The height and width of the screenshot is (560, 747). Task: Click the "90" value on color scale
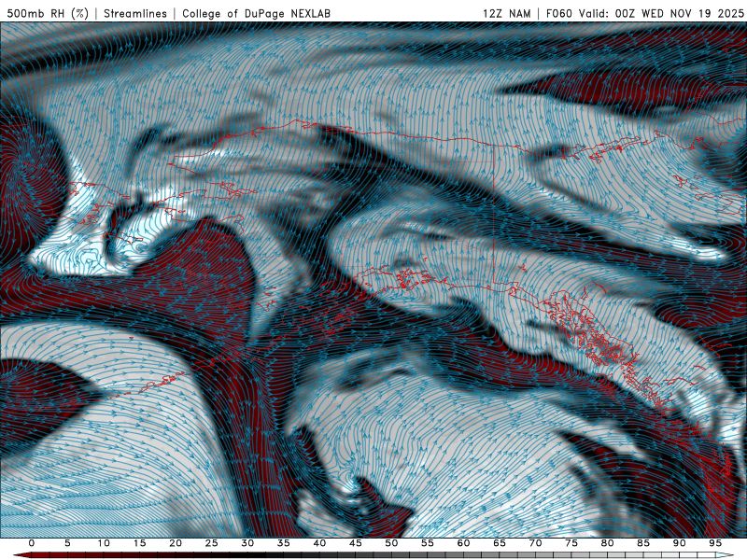679,543
